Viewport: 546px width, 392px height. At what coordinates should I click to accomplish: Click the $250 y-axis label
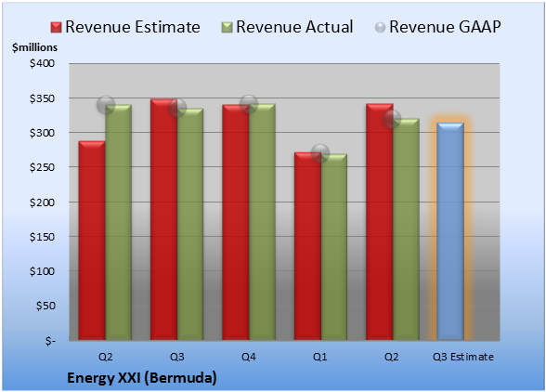click(x=42, y=167)
